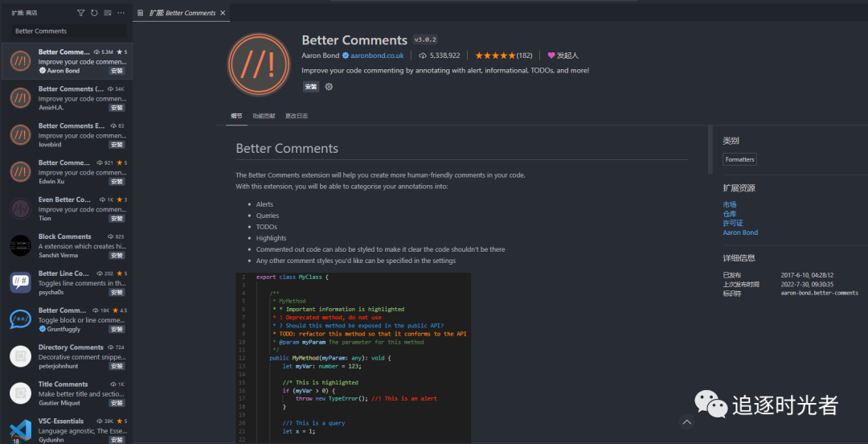Install Block Comments by Sanchit Verma

(117, 256)
